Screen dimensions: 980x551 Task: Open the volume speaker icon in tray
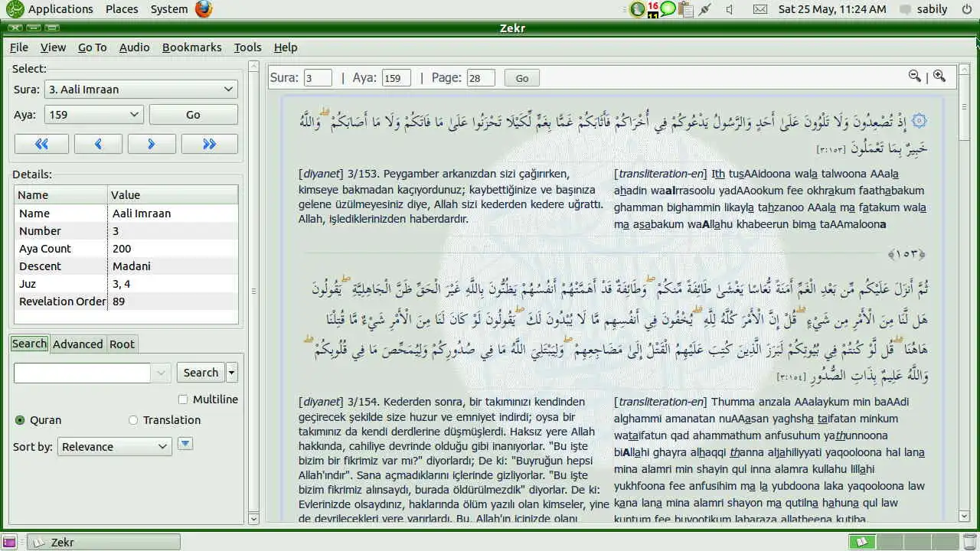pyautogui.click(x=730, y=9)
